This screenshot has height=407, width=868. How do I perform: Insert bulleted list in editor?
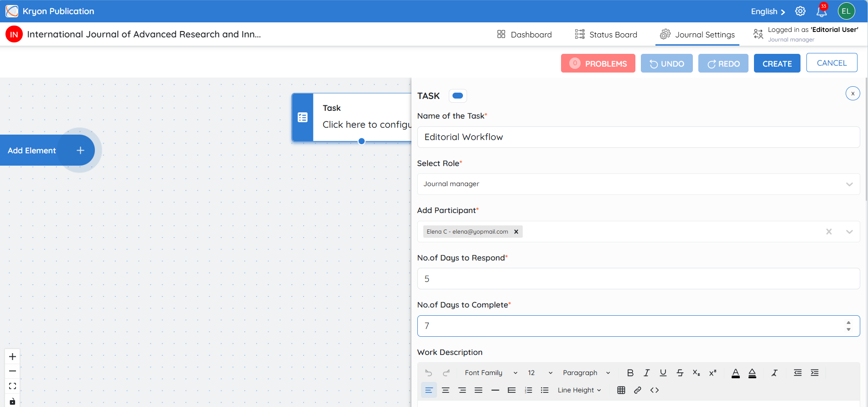pyautogui.click(x=545, y=390)
